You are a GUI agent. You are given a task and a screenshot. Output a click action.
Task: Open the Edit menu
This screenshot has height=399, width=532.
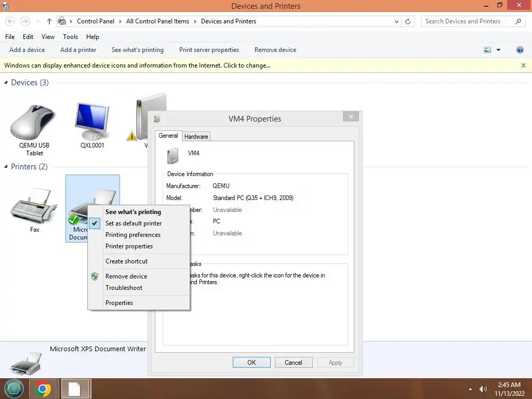click(x=28, y=37)
